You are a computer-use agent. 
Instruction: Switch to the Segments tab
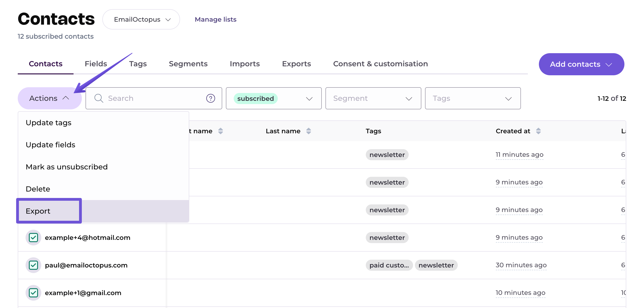[x=188, y=64]
